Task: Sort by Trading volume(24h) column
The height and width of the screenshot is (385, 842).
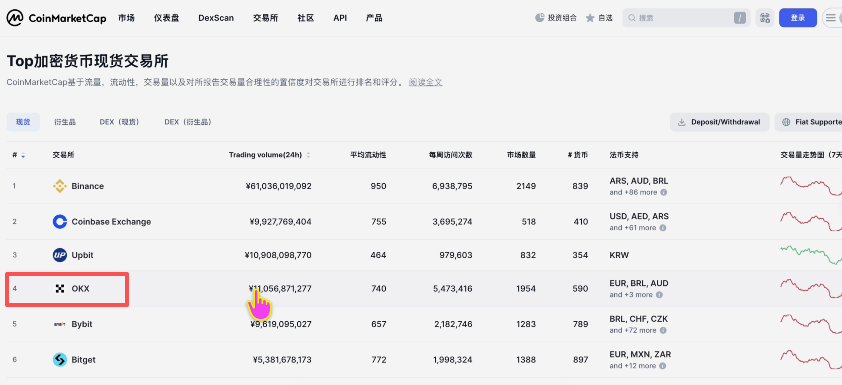Action: [270, 155]
